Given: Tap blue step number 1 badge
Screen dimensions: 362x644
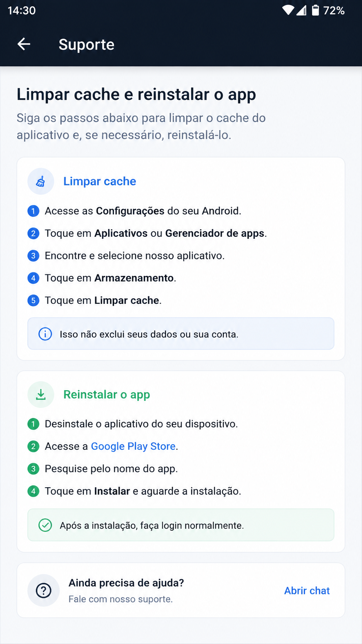Looking at the screenshot, I should [x=33, y=211].
